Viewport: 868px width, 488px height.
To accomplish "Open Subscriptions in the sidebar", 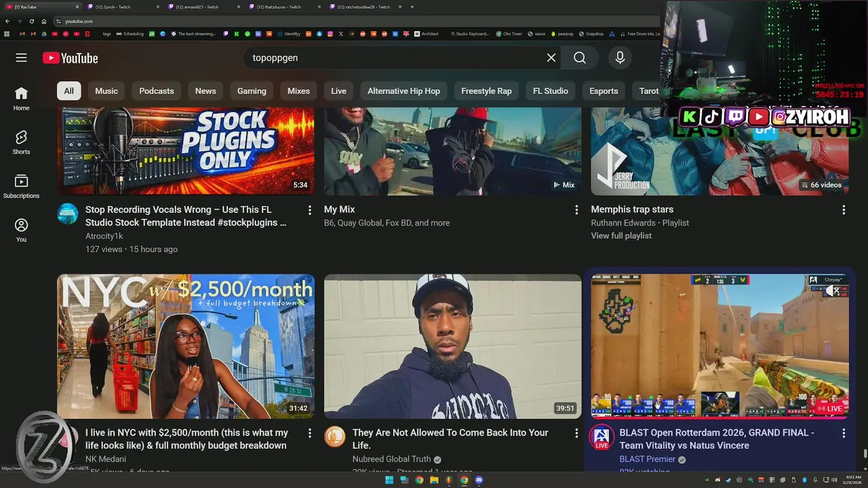I will pos(21,186).
